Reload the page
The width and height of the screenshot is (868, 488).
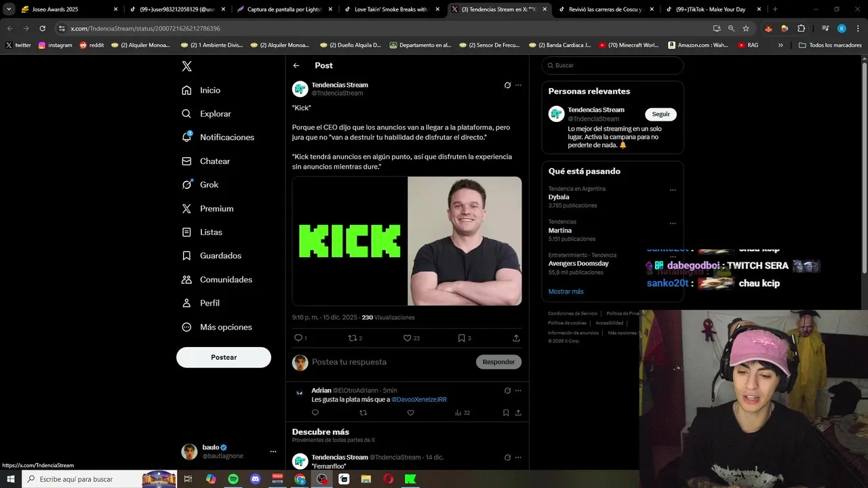42,28
